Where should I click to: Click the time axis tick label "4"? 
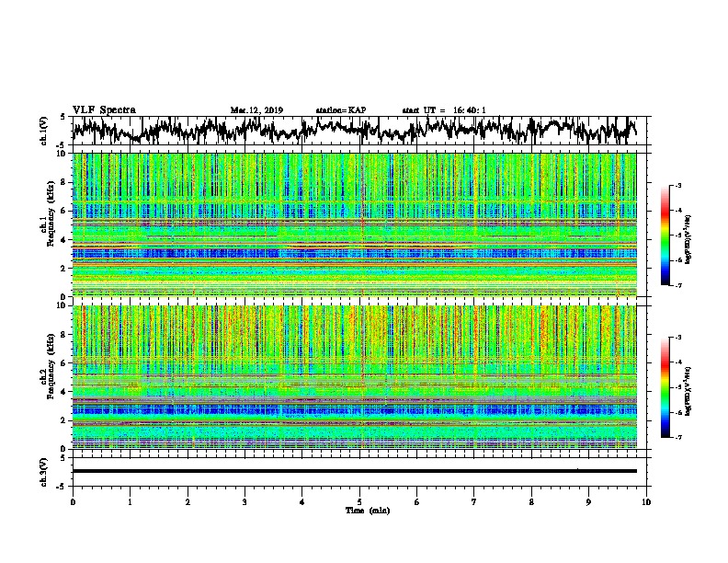coord(302,502)
